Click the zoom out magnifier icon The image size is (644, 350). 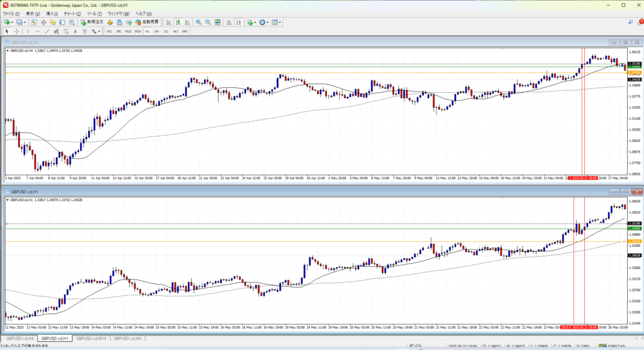click(208, 22)
